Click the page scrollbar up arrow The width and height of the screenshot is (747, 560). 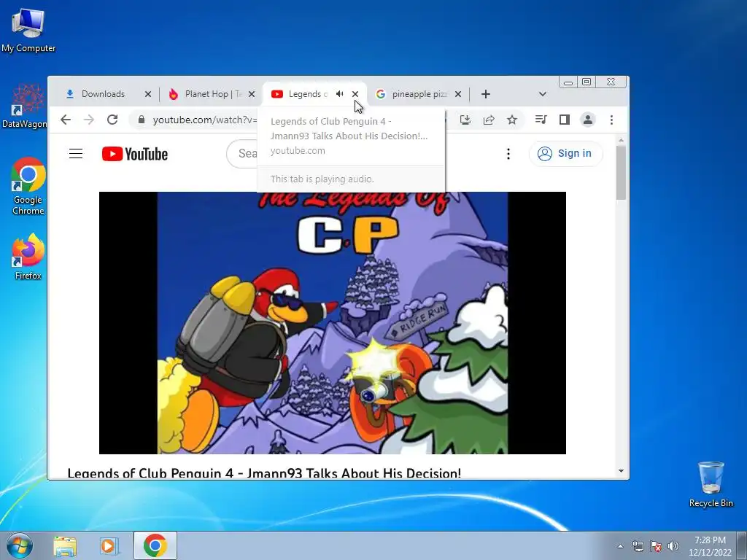point(621,140)
